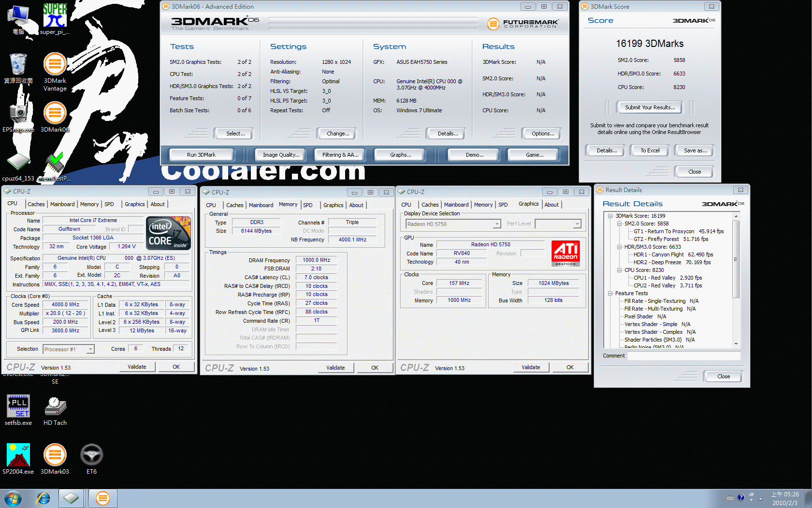Open Graphics tab in first CPU-Z window

coord(134,204)
